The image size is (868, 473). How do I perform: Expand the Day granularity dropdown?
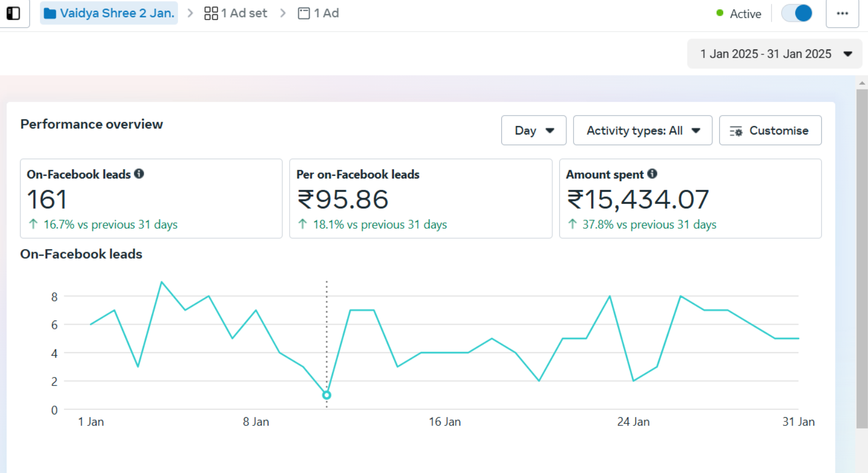point(533,131)
